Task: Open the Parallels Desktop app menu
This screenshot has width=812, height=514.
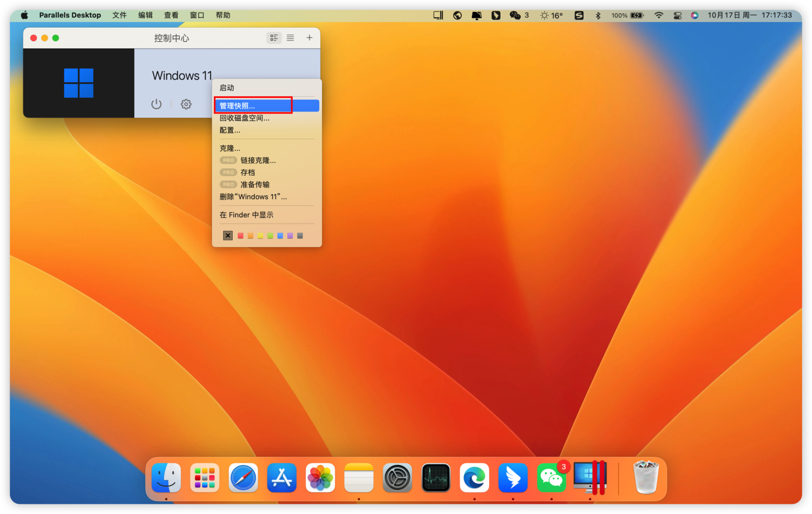Action: pos(70,15)
